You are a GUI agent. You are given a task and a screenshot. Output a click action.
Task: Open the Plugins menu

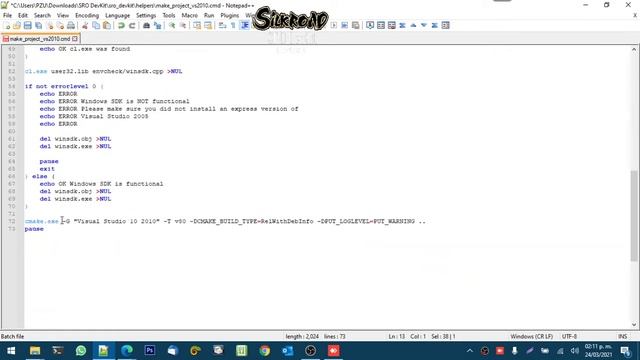(x=229, y=15)
